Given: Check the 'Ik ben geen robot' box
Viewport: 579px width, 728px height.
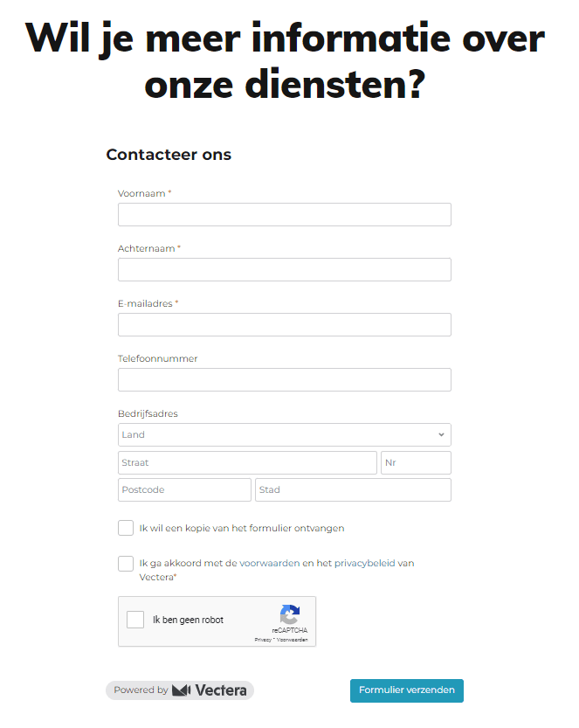Looking at the screenshot, I should click(135, 620).
